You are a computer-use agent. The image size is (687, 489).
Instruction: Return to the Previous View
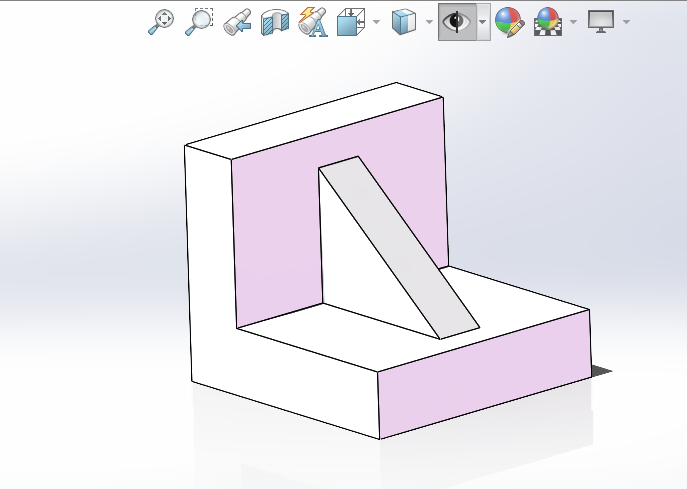pyautogui.click(x=237, y=21)
